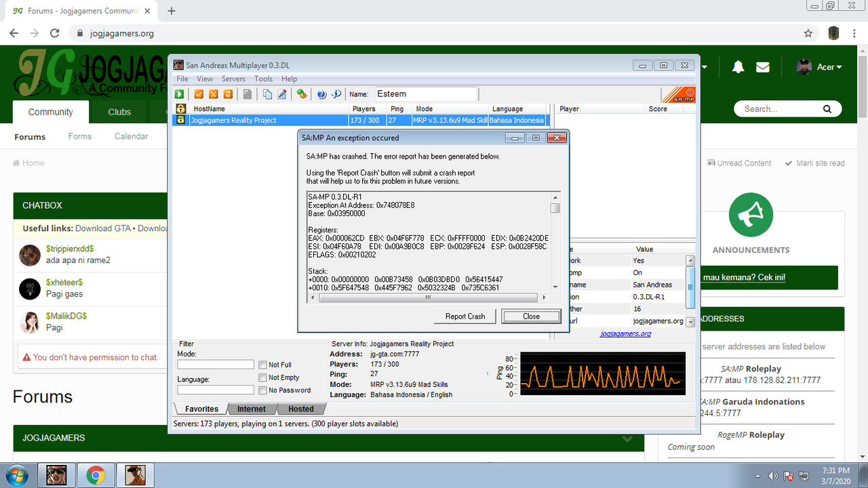Image resolution: width=868 pixels, height=488 pixels.
Task: Open the forum messages envelope icon
Action: point(763,67)
